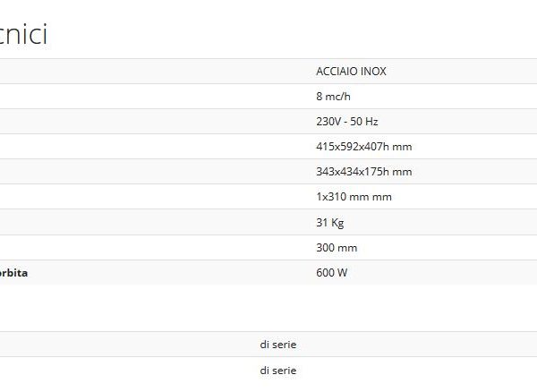This screenshot has height=392, width=537.
Task: Click the 230V - 50 Hz value
Action: 347,122
